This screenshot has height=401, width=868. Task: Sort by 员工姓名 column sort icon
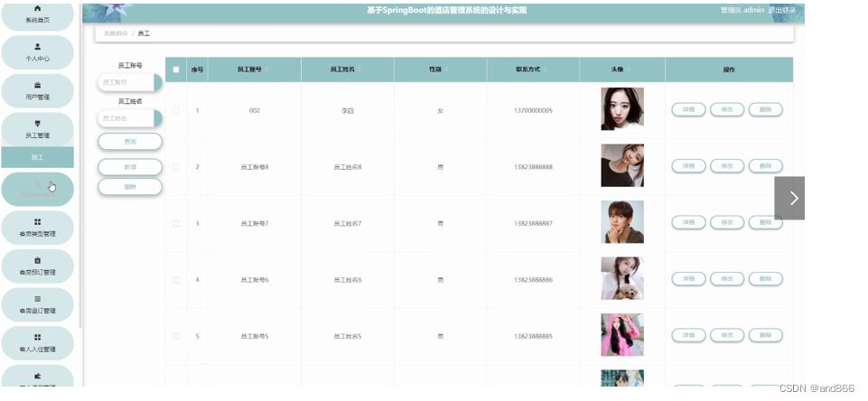tap(359, 70)
